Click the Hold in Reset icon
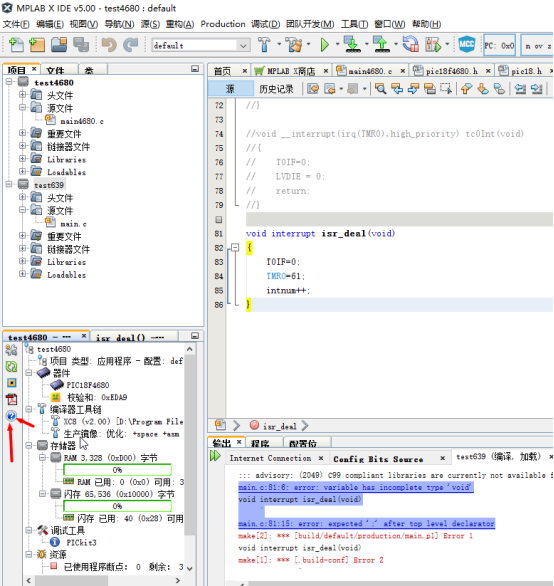 point(411,45)
